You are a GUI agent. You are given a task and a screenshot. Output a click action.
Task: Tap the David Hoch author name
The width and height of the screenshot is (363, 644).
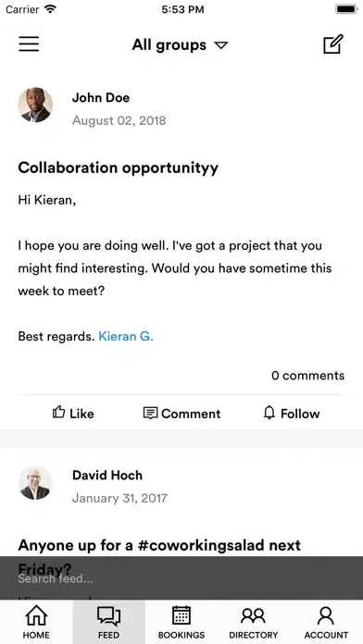click(107, 476)
